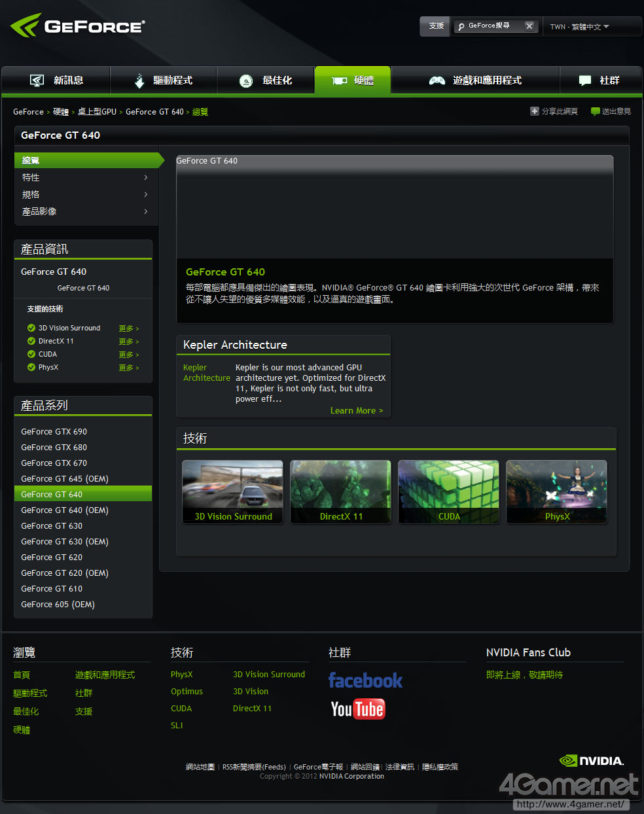Viewport: 644px width, 814px height.
Task: Clear the search box with the X icon
Action: (x=529, y=26)
